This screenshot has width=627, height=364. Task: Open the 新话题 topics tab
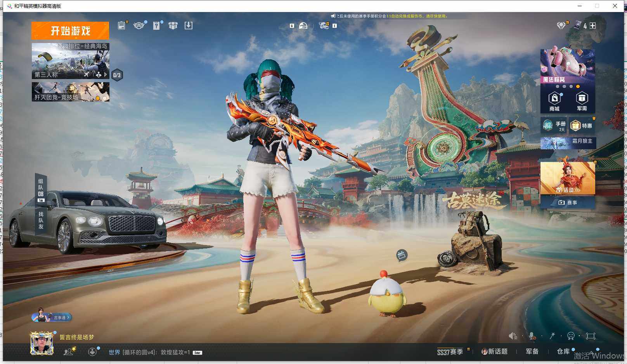pos(495,351)
